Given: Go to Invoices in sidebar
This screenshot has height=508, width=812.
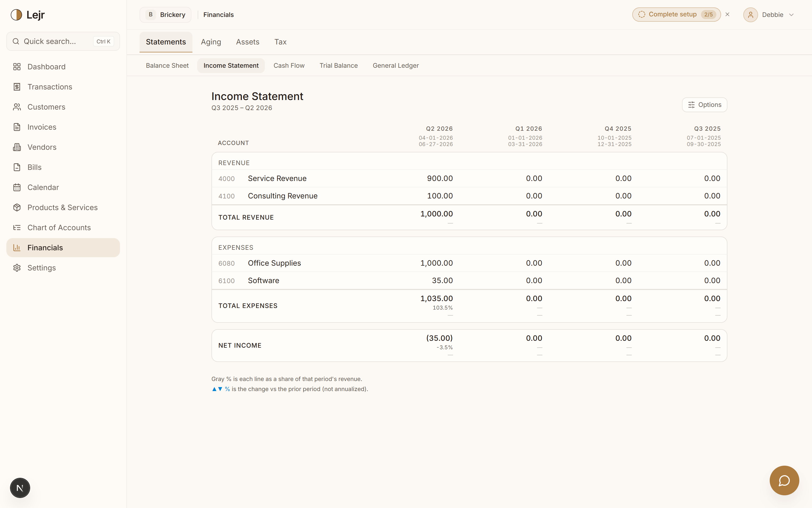Looking at the screenshot, I should tap(63, 127).
